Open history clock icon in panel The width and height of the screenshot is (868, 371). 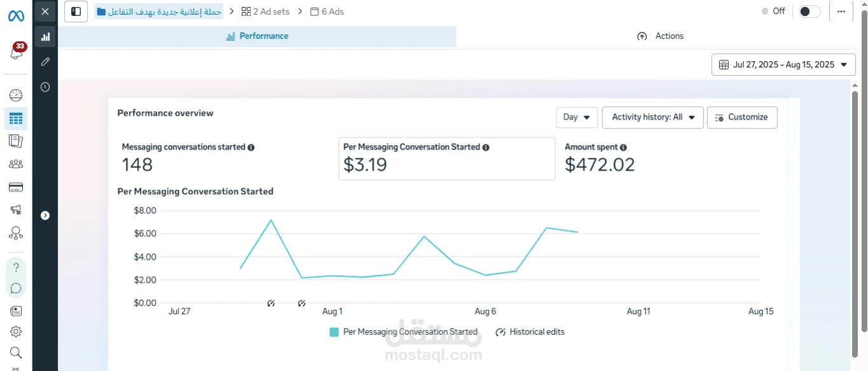45,87
